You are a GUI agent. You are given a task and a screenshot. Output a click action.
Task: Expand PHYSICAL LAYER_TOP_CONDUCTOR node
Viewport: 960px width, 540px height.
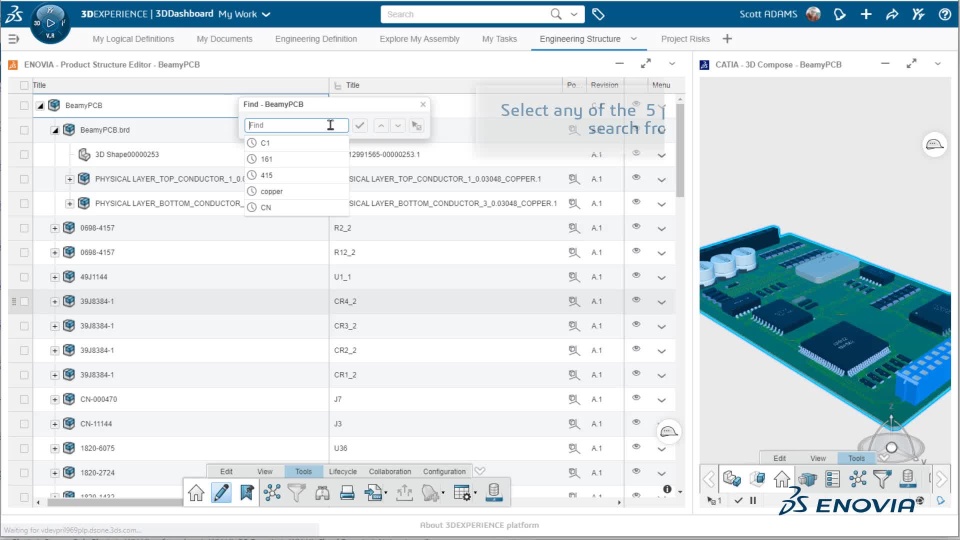click(x=69, y=179)
